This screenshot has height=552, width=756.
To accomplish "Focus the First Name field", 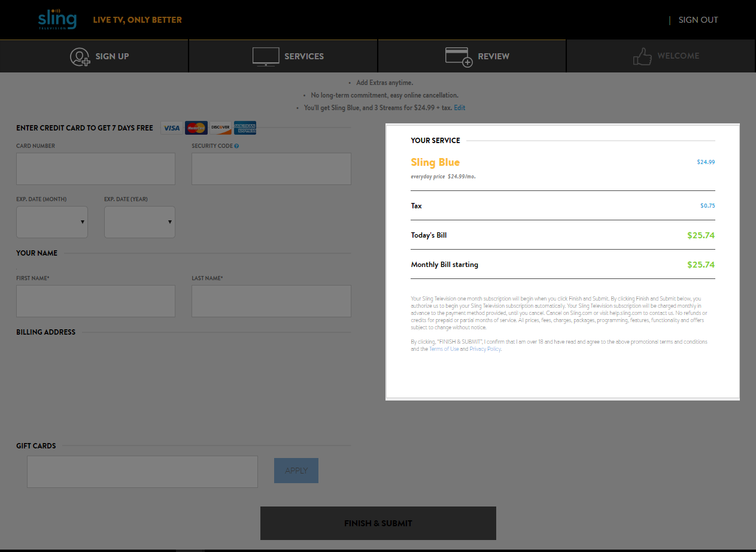I will pos(96,301).
